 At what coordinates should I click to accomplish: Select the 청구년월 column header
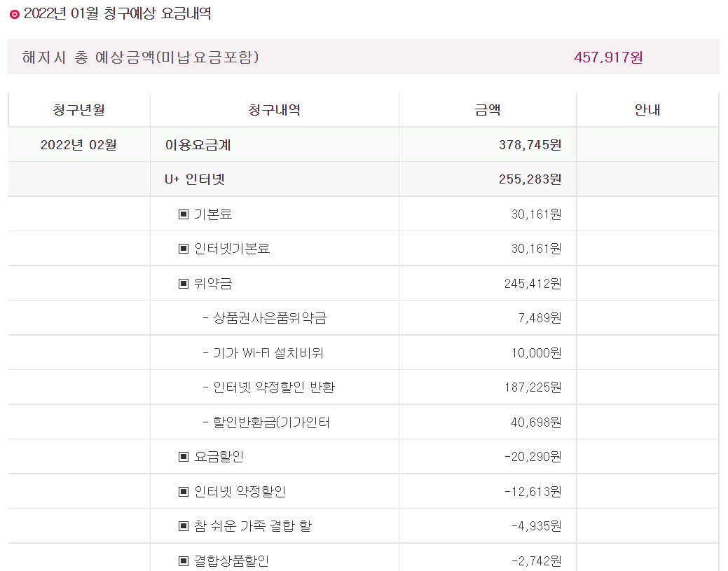tap(78, 110)
